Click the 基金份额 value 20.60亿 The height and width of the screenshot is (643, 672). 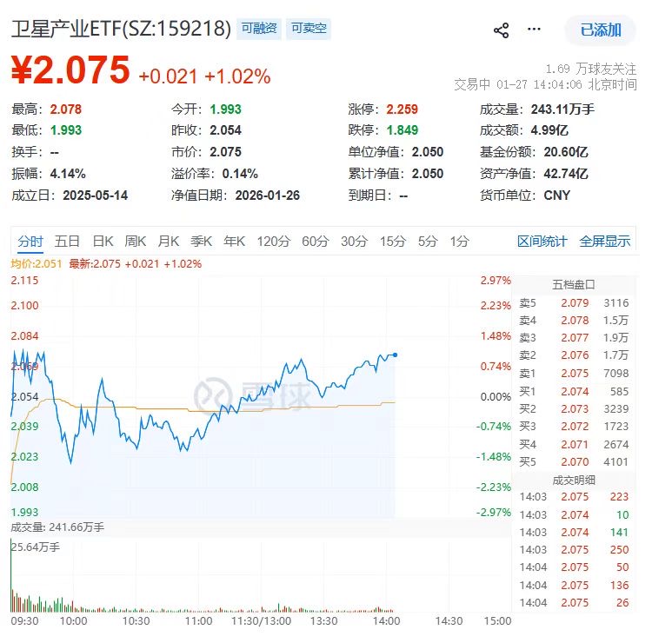pyautogui.click(x=566, y=152)
